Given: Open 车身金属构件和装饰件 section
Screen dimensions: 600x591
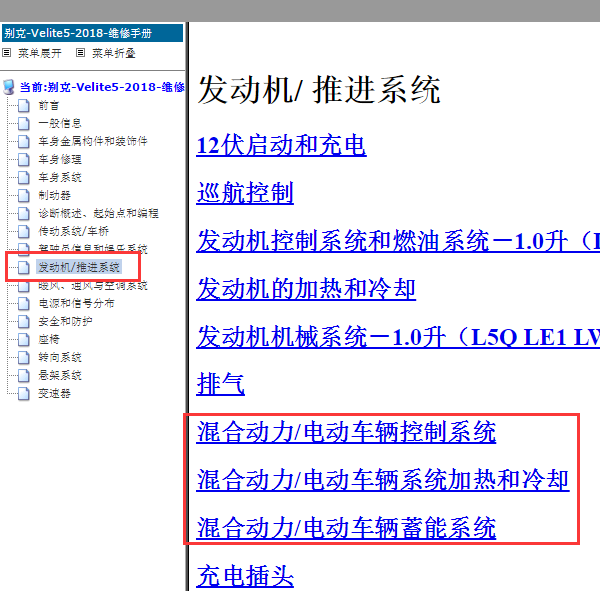Looking at the screenshot, I should pyautogui.click(x=93, y=141).
